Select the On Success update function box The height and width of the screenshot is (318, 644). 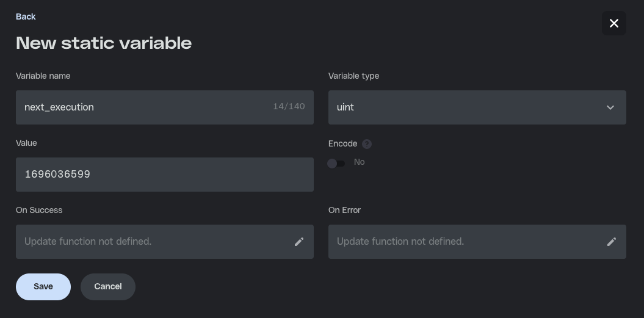(x=153, y=242)
